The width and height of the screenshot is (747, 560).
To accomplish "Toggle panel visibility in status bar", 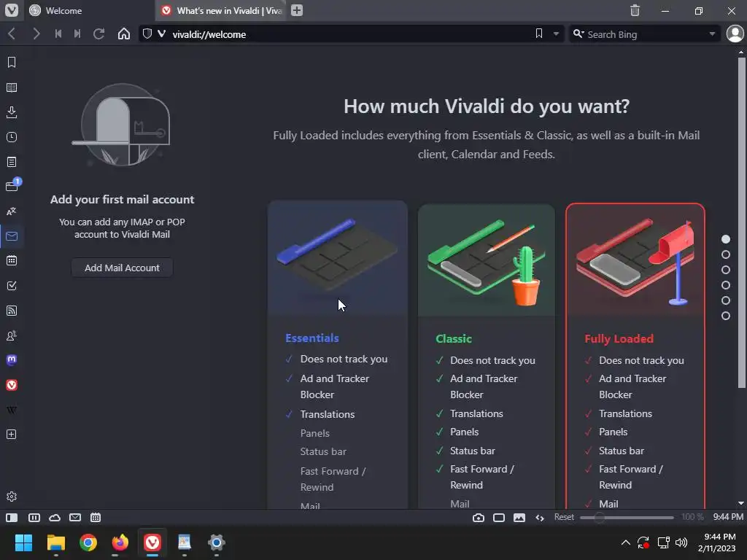I will pyautogui.click(x=12, y=518).
